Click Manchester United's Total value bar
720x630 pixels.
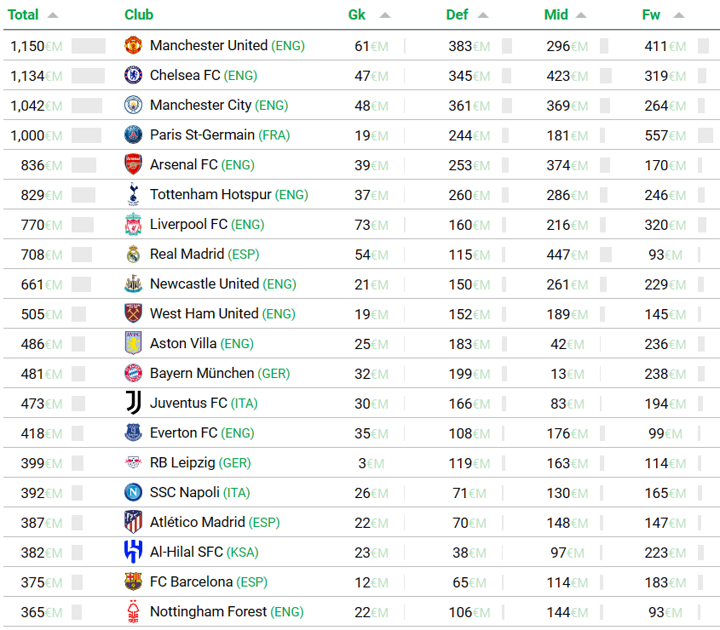tap(88, 46)
